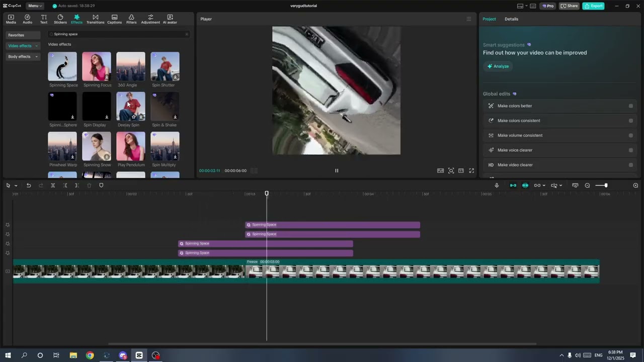This screenshot has height=362, width=644.
Task: Click the Pro upgrade button
Action: pos(547,6)
